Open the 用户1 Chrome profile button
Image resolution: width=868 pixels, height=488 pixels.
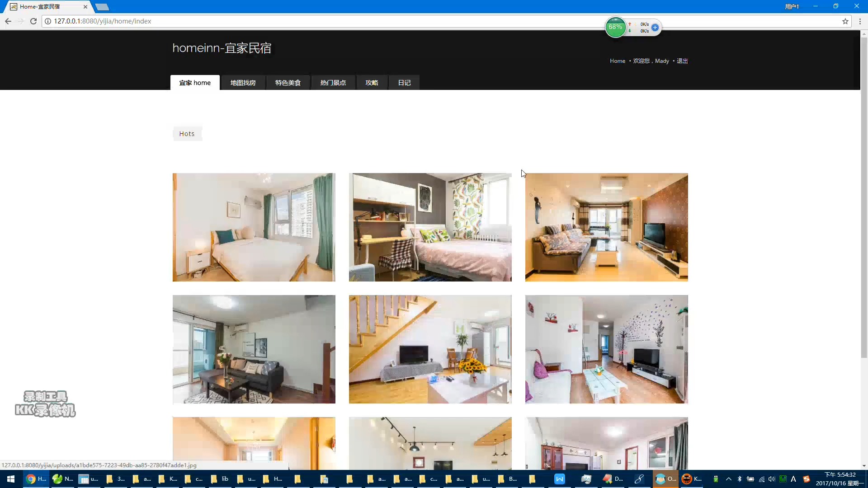pyautogui.click(x=792, y=6)
